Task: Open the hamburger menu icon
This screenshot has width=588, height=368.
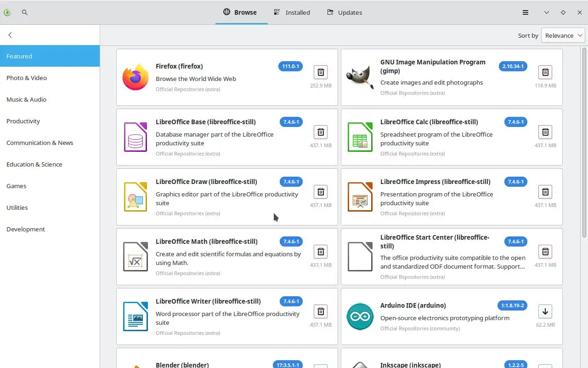Action: [526, 12]
